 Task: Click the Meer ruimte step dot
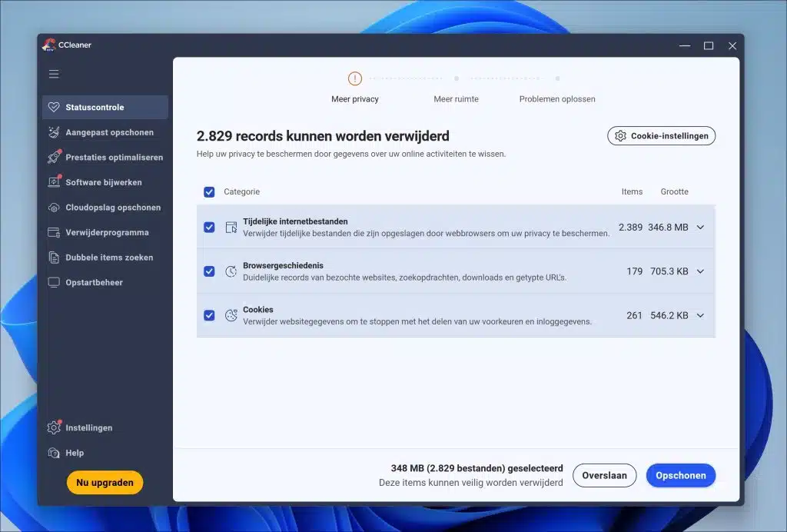tap(457, 78)
